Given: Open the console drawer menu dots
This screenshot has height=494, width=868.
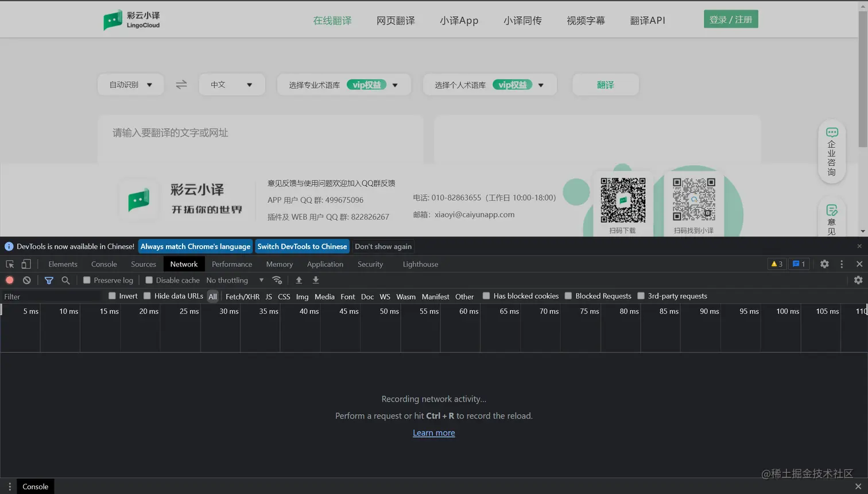Looking at the screenshot, I should tap(10, 487).
